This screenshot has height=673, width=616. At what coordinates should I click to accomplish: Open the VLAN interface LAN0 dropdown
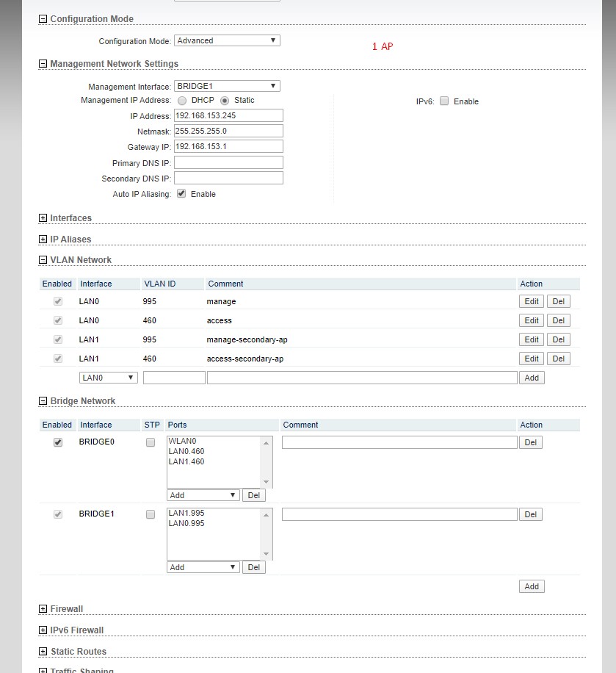pyautogui.click(x=109, y=378)
